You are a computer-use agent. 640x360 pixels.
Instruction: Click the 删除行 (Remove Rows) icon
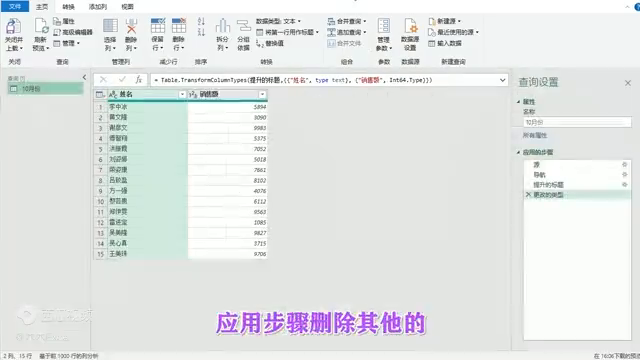tap(179, 26)
